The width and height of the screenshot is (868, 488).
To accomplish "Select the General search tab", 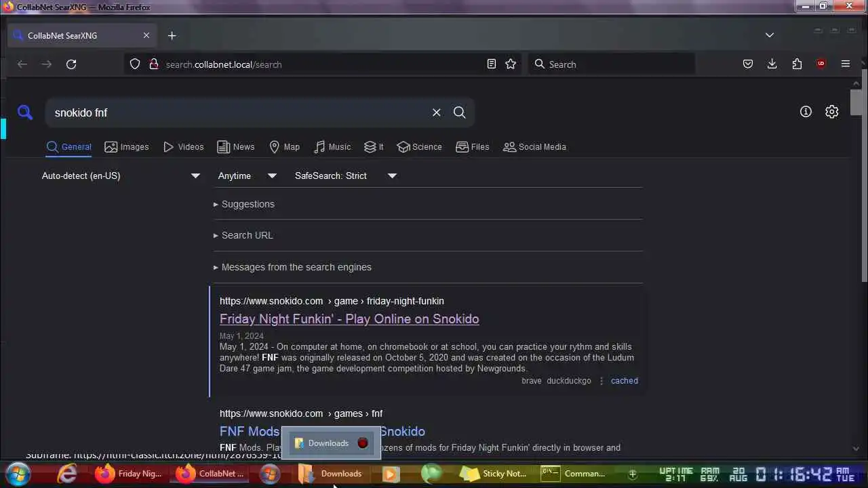I will (x=68, y=146).
